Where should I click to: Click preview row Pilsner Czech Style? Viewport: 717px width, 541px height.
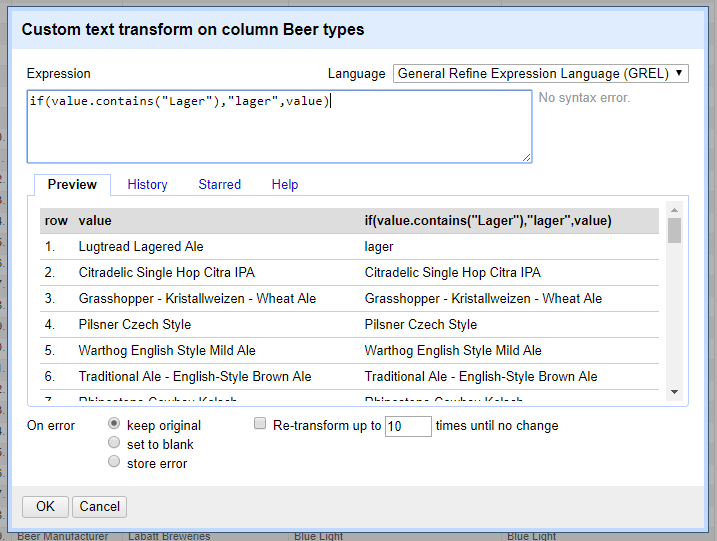349,324
